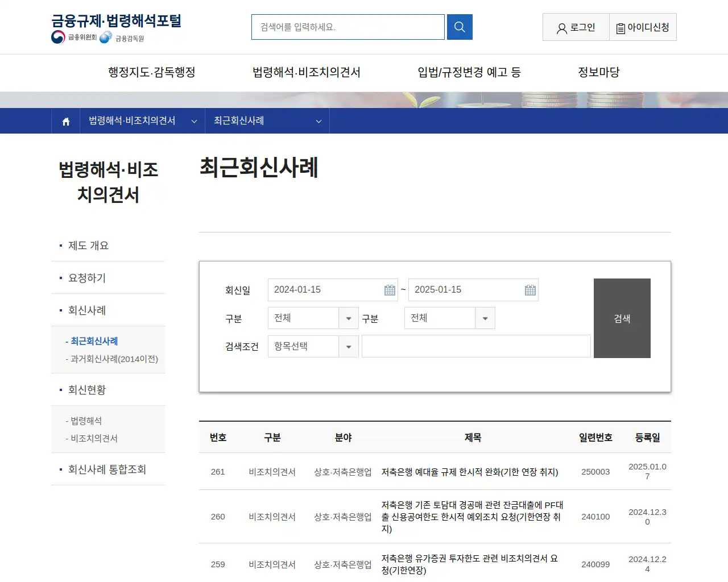Click the magnifier search icon button
The height and width of the screenshot is (582, 728).
coord(460,27)
